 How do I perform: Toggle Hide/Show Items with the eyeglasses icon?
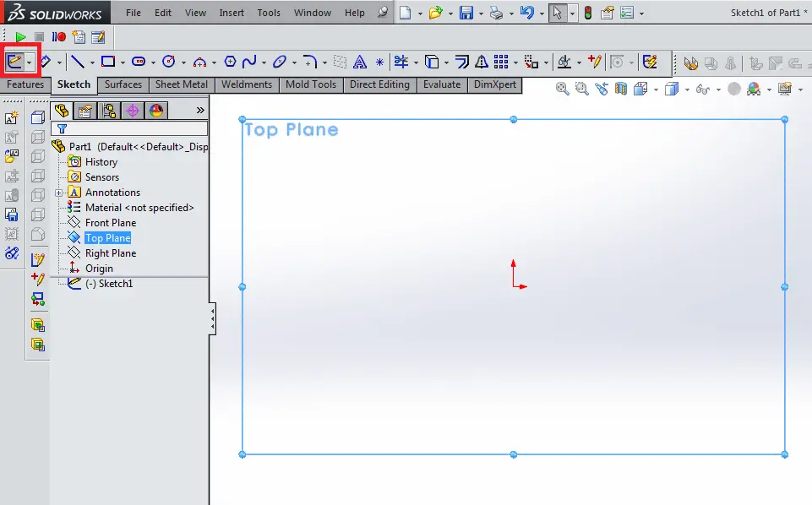pyautogui.click(x=702, y=89)
